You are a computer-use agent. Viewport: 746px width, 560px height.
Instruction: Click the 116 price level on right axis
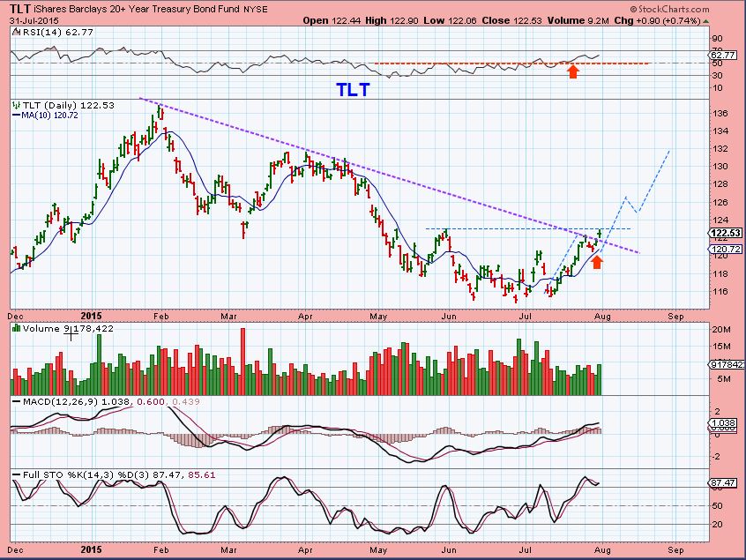720,291
